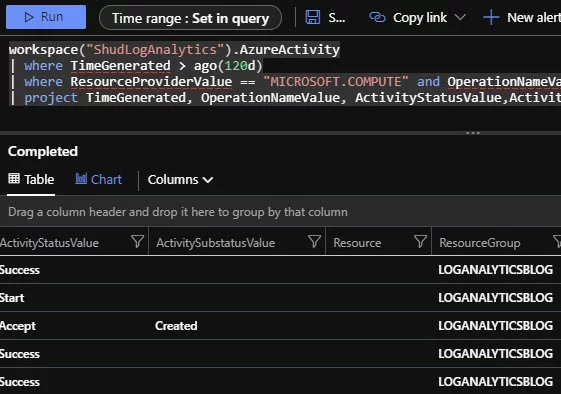Sort by ActivityStatusValue column header
561x394 pixels.
[x=49, y=243]
